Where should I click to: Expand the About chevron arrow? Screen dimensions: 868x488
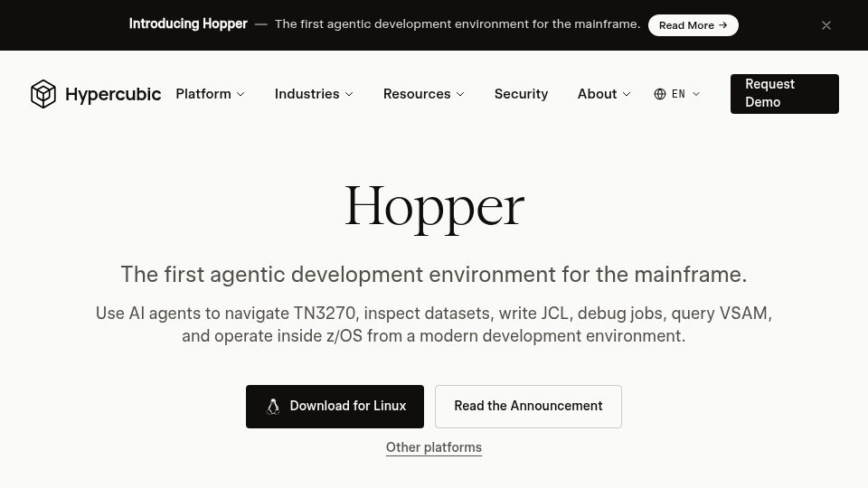[x=627, y=95]
